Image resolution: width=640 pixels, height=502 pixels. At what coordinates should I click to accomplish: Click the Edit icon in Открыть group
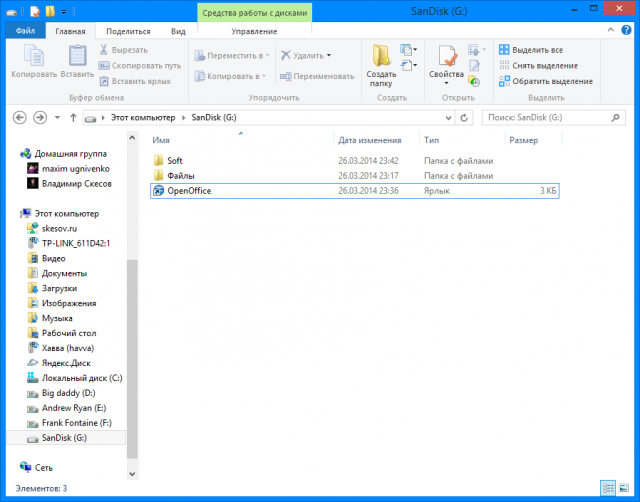(474, 66)
